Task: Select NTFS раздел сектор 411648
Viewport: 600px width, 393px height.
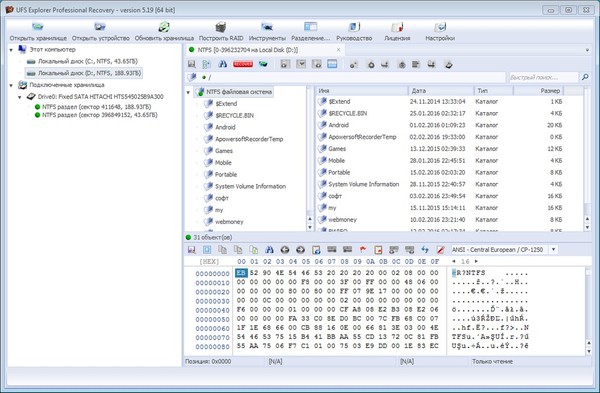Action: [x=96, y=107]
